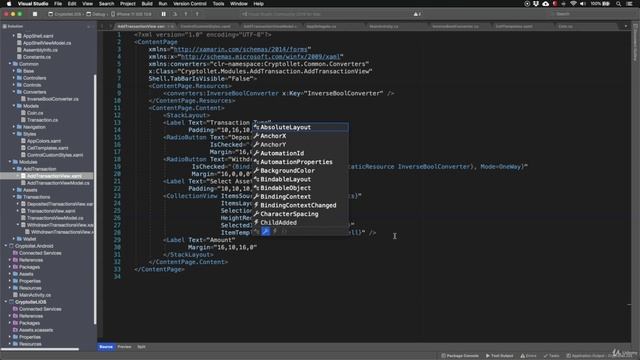640x360 pixels.
Task: Choose BackgroundColor from completion list
Action: pos(300,171)
